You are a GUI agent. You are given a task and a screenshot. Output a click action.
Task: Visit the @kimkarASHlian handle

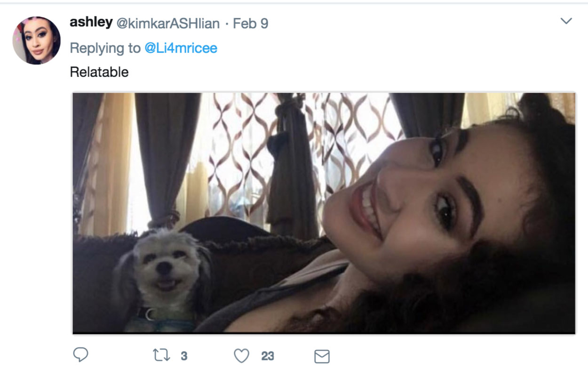click(167, 24)
